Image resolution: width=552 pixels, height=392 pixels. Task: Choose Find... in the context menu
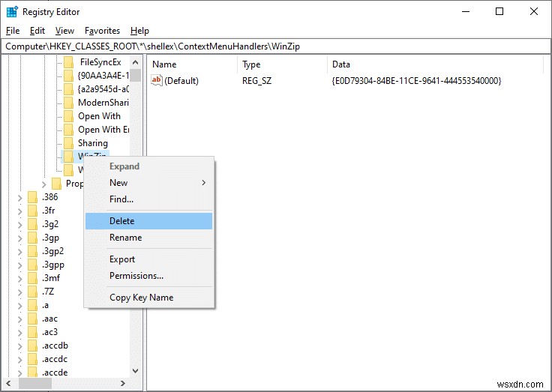coord(149,199)
